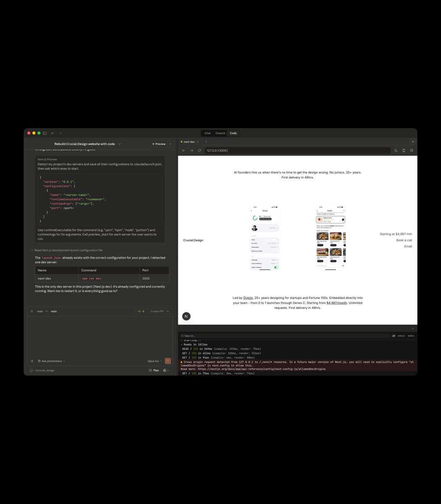
Task: Navigate back in the preview browser
Action: [x=184, y=150]
